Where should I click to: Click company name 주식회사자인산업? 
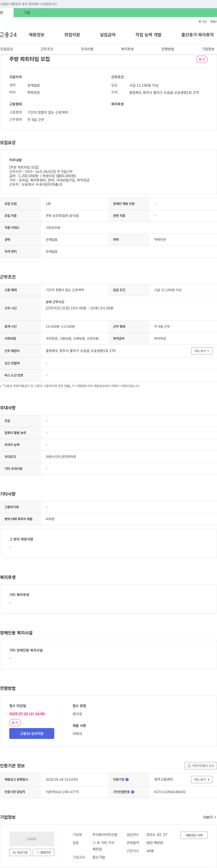105,835
